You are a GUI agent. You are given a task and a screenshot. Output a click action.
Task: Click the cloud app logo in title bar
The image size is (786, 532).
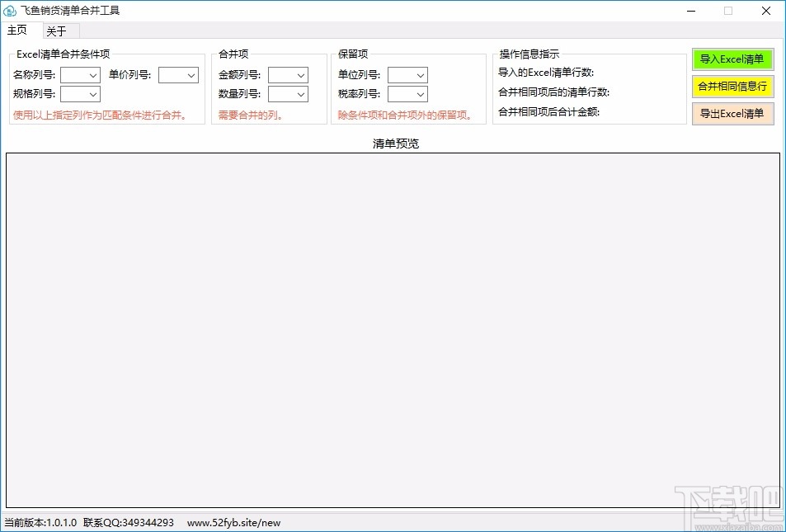click(12, 11)
